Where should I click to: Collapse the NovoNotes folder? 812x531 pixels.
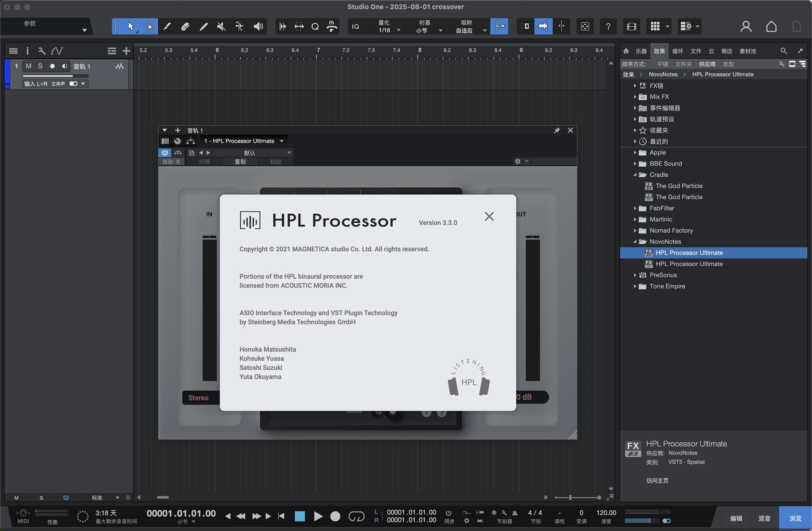[x=635, y=242]
